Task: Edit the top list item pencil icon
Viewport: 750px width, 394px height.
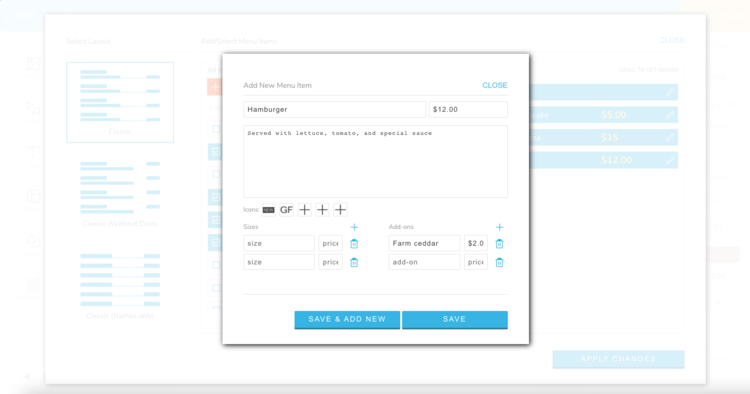Action: click(x=670, y=92)
